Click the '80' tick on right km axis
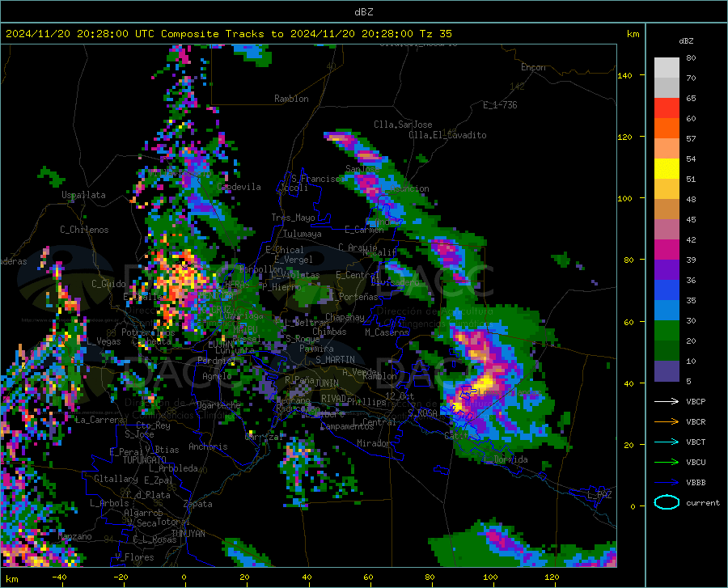728x588 pixels. tap(629, 260)
